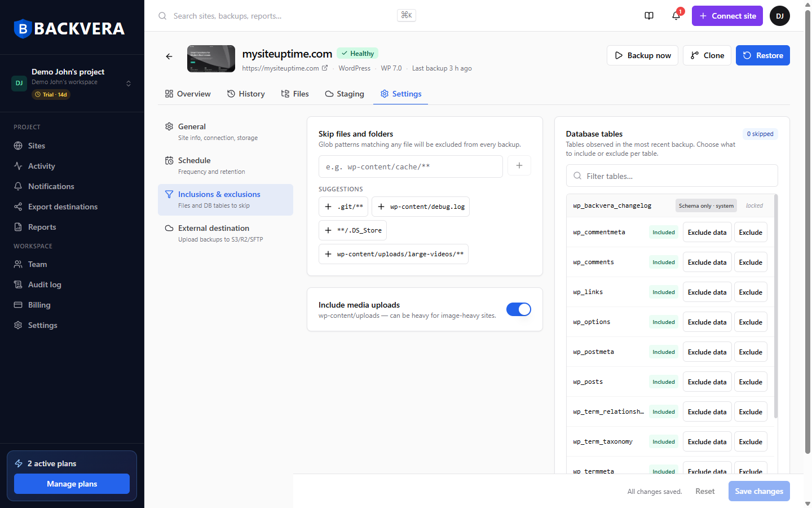Click the General gear icon in settings list

pos(169,126)
